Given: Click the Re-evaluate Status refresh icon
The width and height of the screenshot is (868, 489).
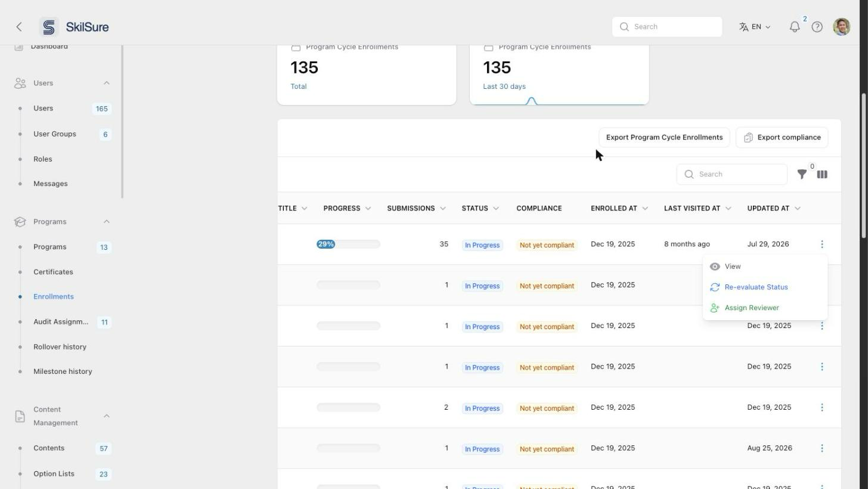Looking at the screenshot, I should pos(715,287).
